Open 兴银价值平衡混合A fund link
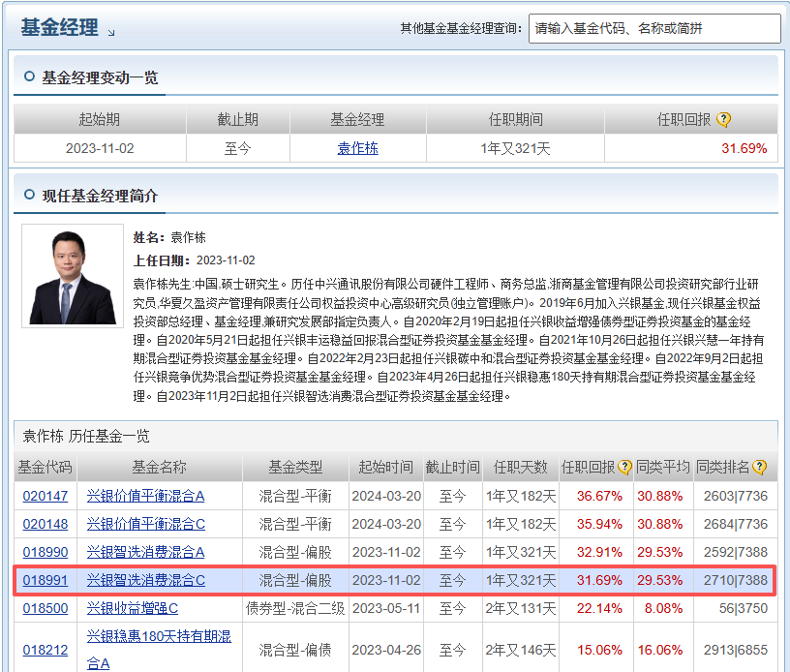 click(x=145, y=496)
